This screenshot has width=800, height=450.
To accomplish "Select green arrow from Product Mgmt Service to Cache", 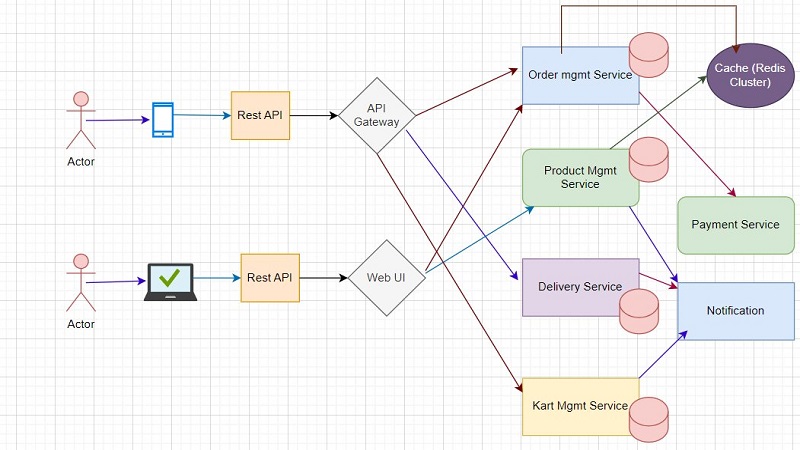I will [658, 112].
